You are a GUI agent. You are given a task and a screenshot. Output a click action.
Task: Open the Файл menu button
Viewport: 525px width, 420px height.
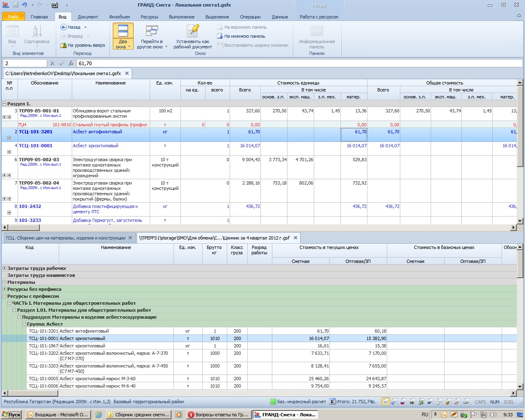tap(13, 17)
